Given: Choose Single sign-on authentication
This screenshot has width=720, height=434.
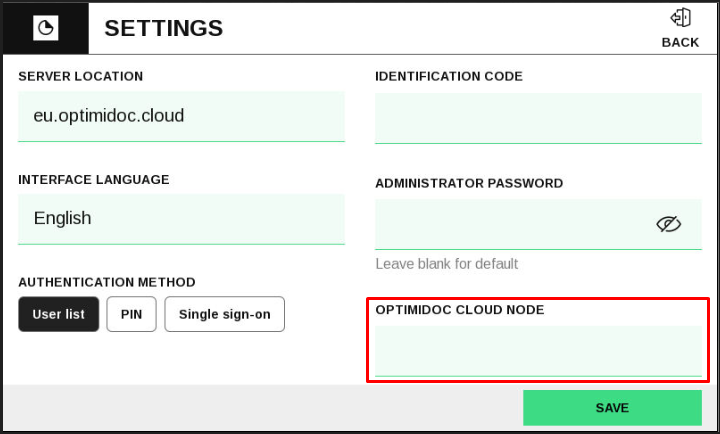Looking at the screenshot, I should pos(225,314).
